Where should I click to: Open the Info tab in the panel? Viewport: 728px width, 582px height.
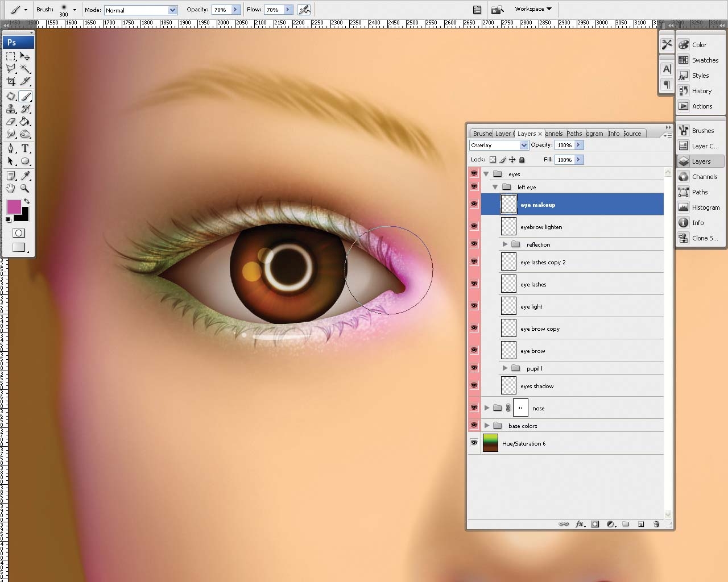614,134
